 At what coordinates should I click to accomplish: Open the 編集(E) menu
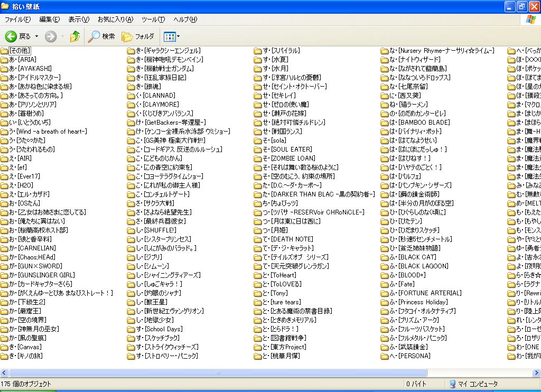coord(49,20)
